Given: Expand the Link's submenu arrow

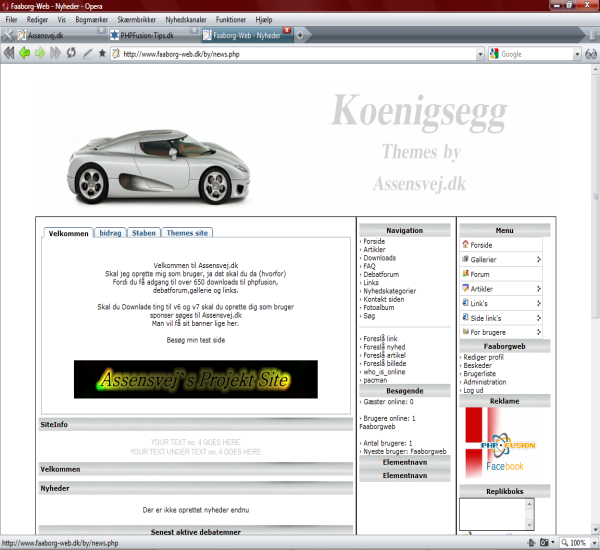Looking at the screenshot, I should pyautogui.click(x=538, y=303).
